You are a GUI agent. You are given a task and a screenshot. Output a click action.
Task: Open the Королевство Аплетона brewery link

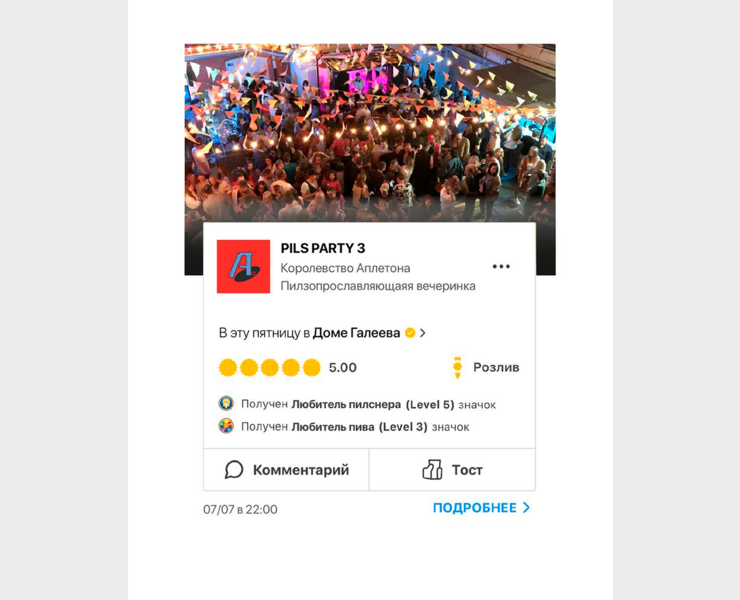(345, 268)
